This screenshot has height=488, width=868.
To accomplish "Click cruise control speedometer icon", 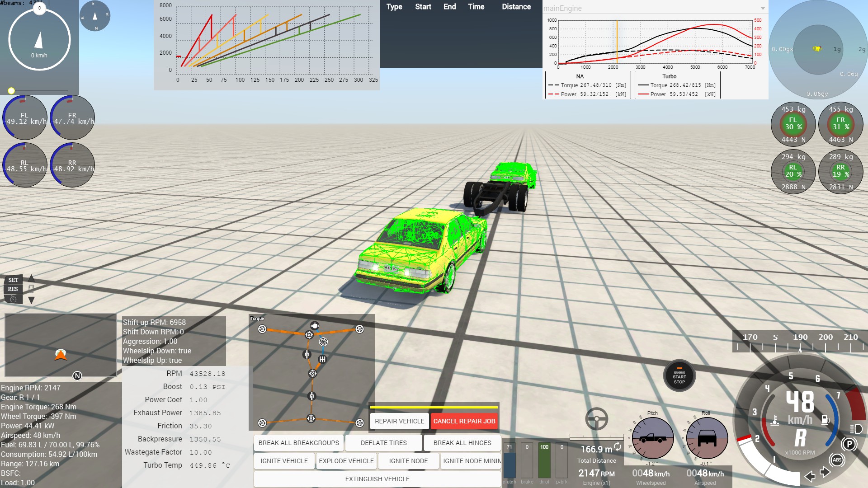I will [x=13, y=299].
